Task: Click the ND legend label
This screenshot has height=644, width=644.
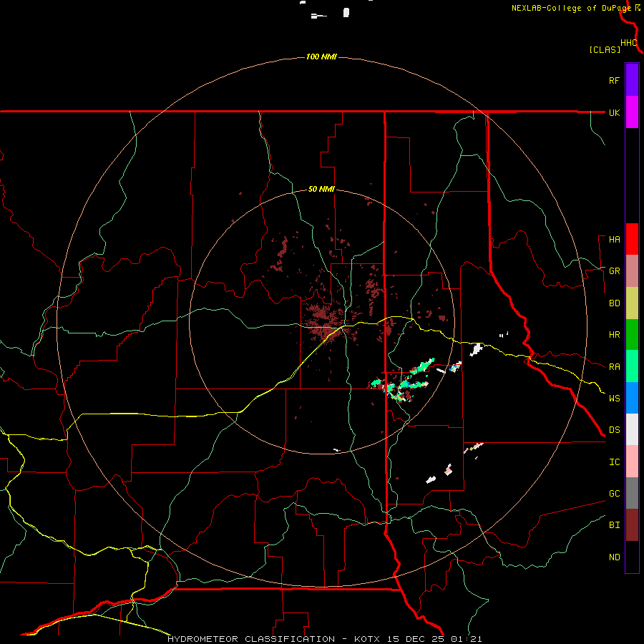Action: (x=615, y=557)
